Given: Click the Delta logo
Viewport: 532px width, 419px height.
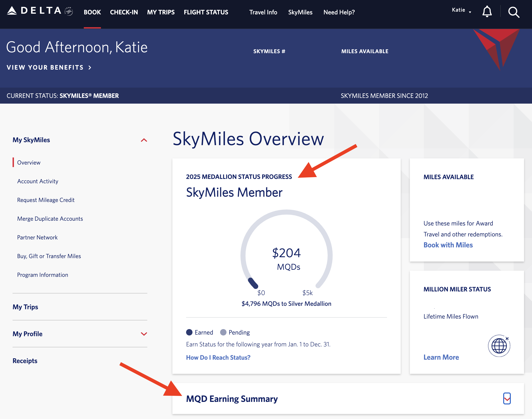Looking at the screenshot, I should coord(34,11).
